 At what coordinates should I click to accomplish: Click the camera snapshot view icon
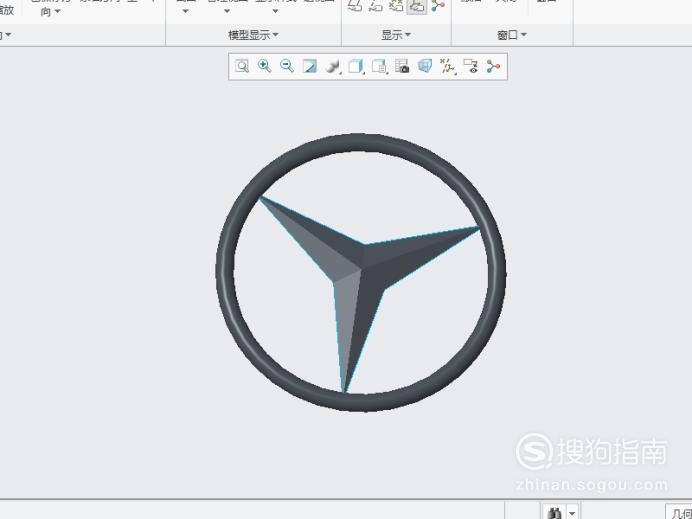click(x=402, y=67)
